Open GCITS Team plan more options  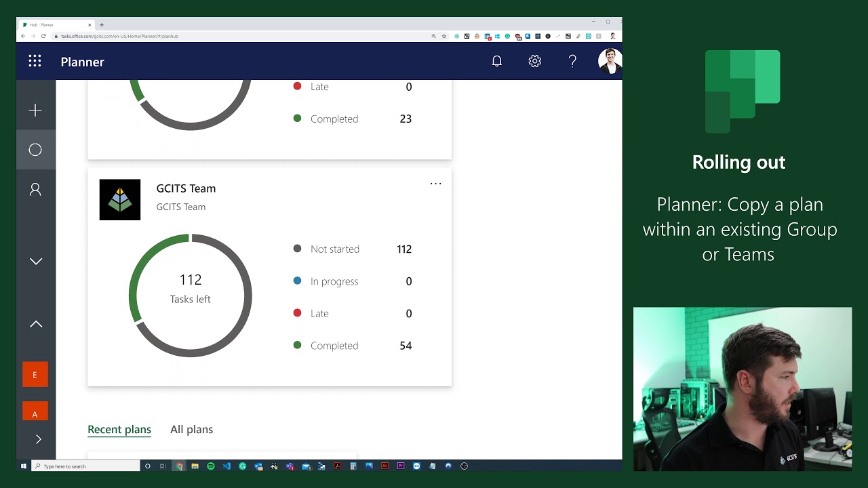(x=436, y=183)
